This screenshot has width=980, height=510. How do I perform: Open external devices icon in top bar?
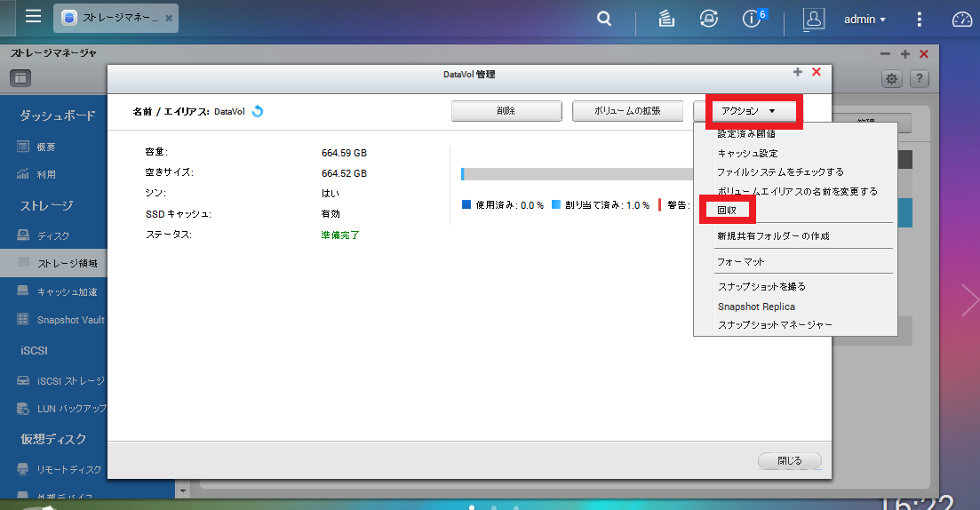pyautogui.click(x=709, y=19)
